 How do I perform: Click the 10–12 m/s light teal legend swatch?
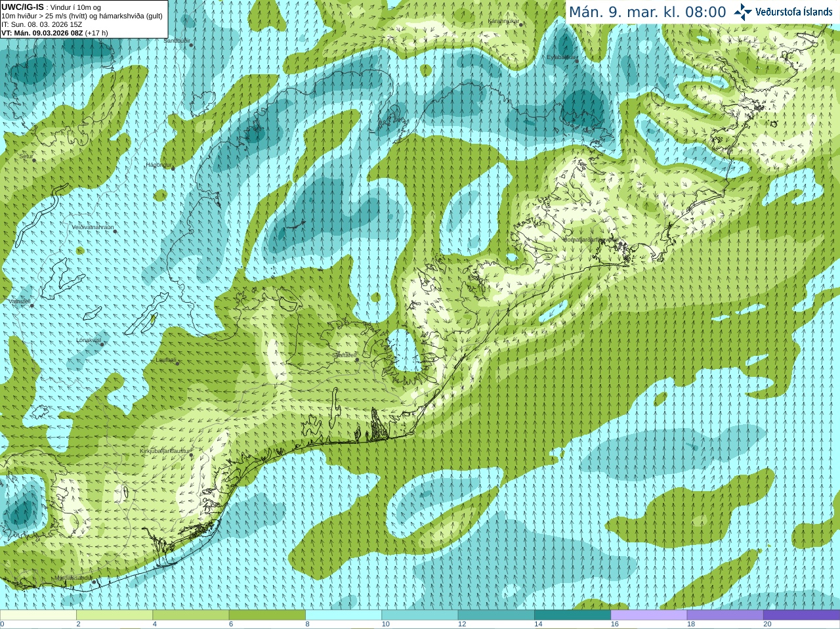click(420, 615)
